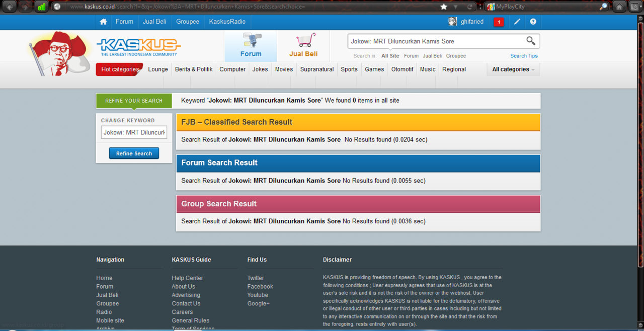Image resolution: width=644 pixels, height=331 pixels.
Task: Click the Kaskus logo
Action: tap(138, 47)
